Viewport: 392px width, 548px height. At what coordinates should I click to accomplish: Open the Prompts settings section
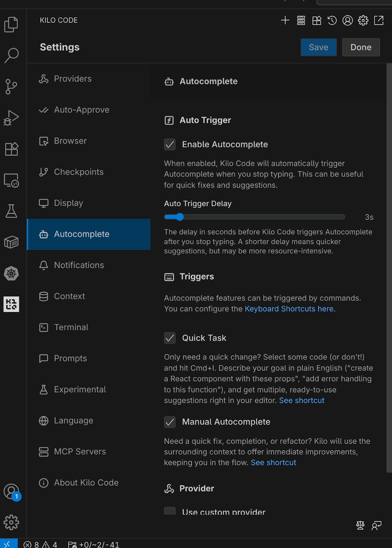[89, 359]
